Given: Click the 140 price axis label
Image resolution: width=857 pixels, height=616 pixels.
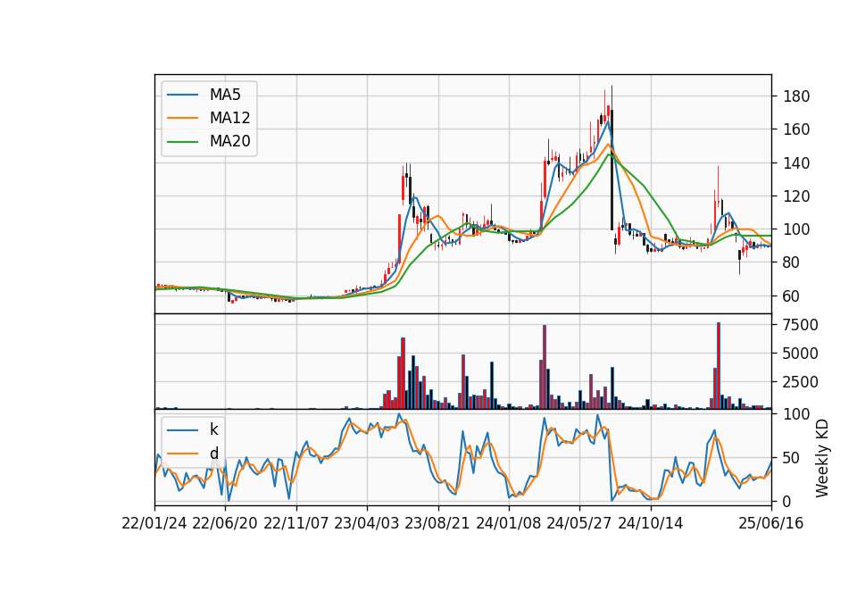Looking at the screenshot, I should point(796,162).
